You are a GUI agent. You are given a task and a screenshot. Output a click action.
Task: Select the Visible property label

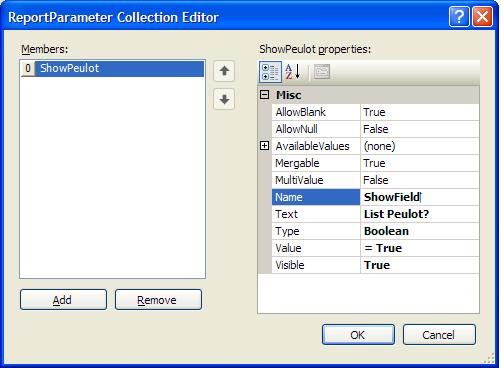click(316, 265)
